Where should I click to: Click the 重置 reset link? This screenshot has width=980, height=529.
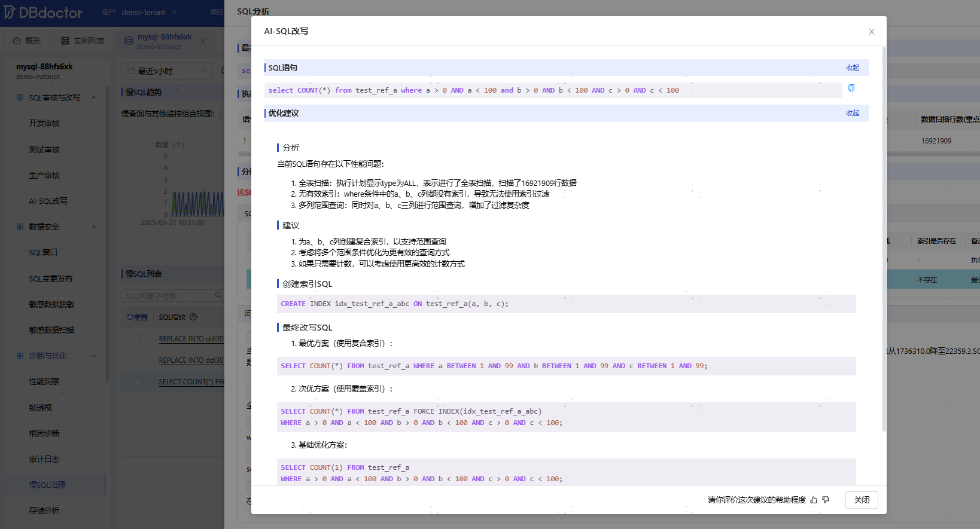(138, 317)
